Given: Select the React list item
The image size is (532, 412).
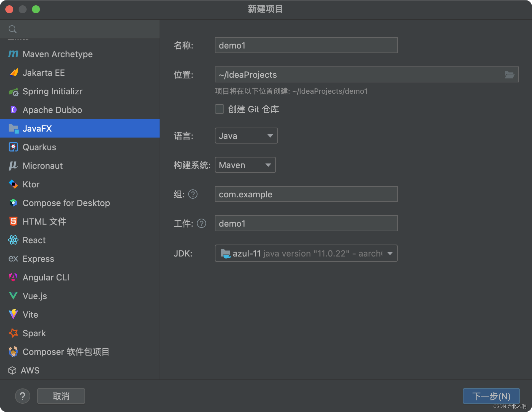Looking at the screenshot, I should click(80, 240).
